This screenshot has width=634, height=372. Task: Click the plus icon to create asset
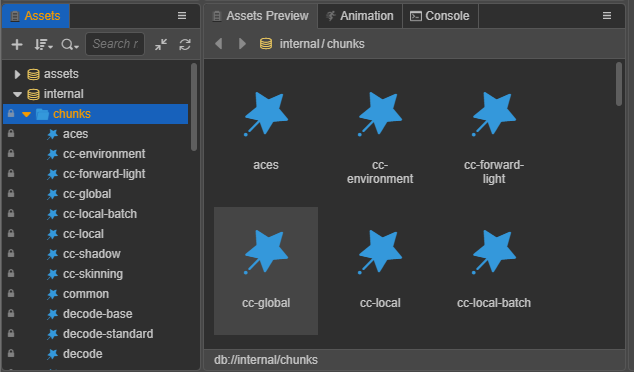coord(17,44)
